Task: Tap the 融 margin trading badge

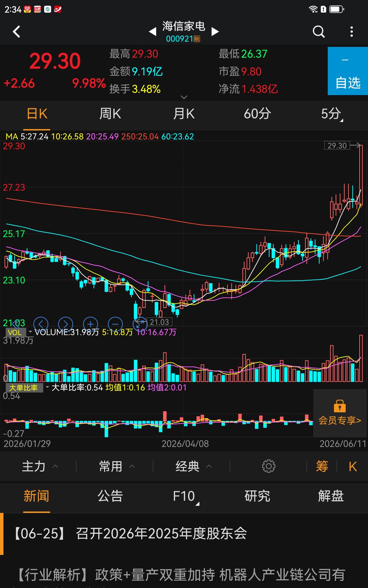Action: (x=197, y=39)
